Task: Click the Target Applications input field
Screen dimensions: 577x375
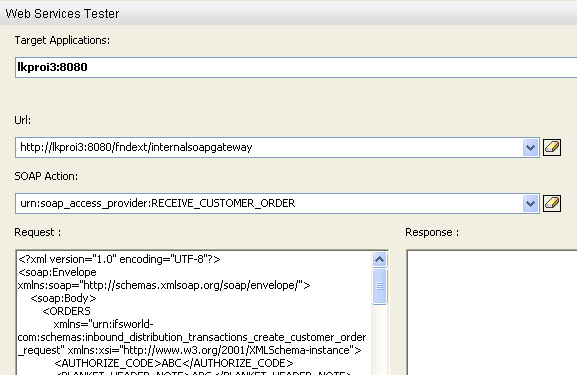Action: pyautogui.click(x=296, y=67)
